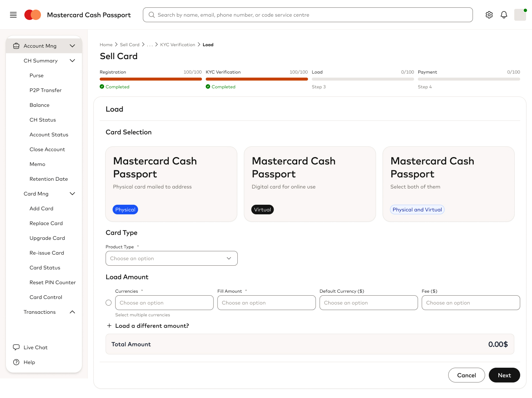Screen dimensions: 532x398
Task: Click the Cancel button
Action: point(467,375)
